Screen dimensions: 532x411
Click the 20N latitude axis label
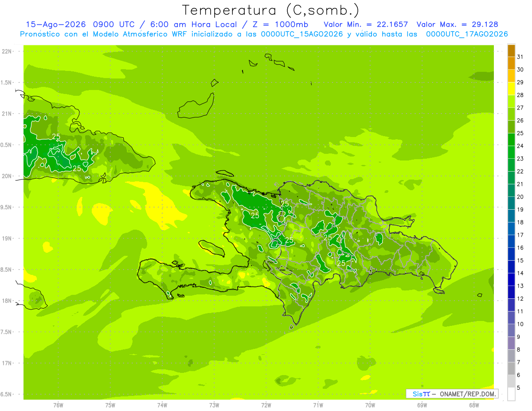click(8, 176)
